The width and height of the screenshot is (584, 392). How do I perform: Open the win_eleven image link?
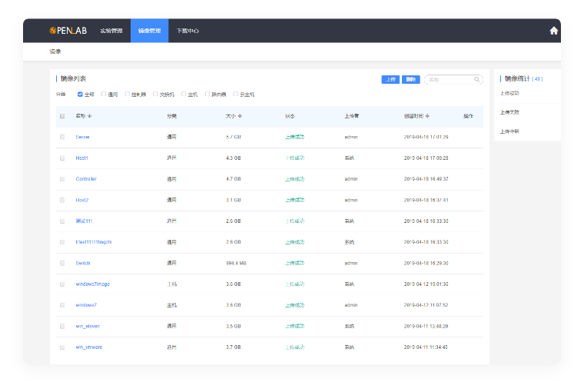88,326
